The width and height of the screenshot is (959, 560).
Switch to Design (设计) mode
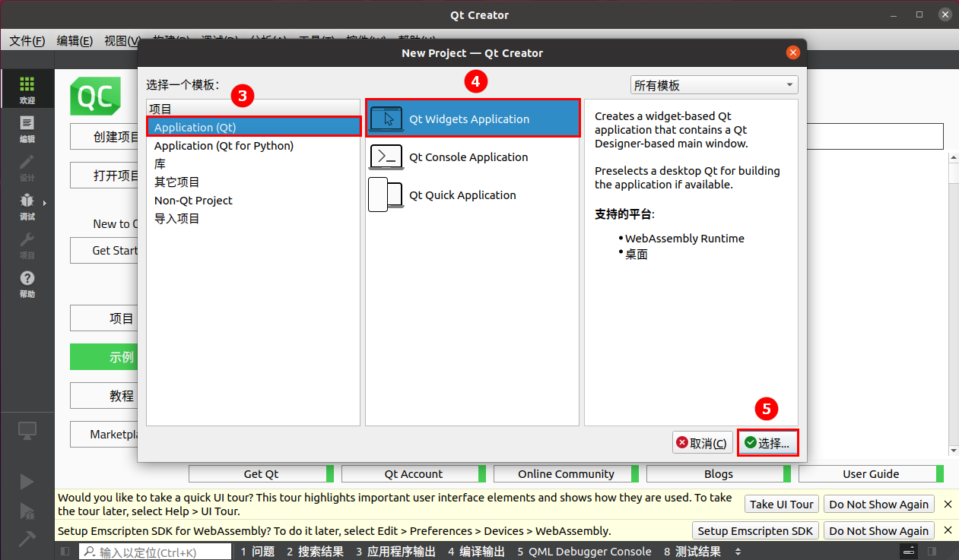tap(27, 168)
